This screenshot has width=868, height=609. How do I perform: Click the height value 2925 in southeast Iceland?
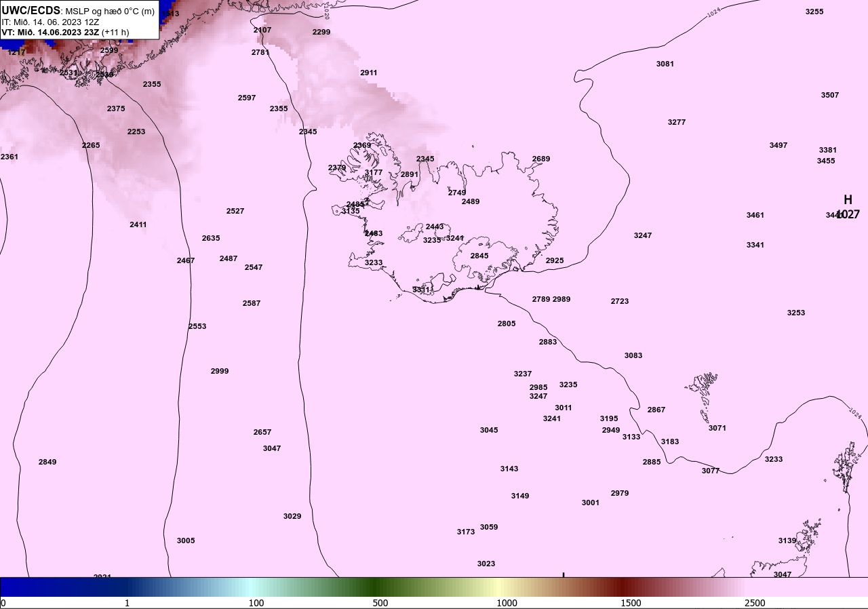tap(555, 260)
